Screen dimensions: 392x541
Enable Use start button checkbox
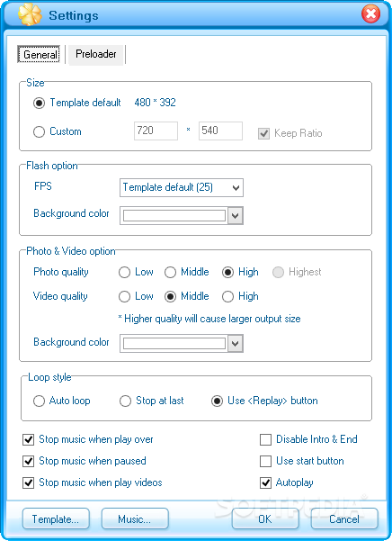(265, 461)
